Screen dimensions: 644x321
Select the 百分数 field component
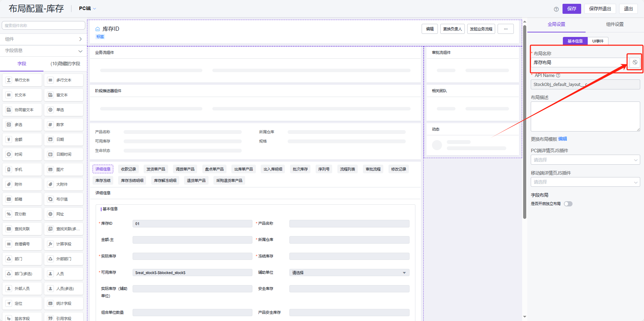click(22, 214)
